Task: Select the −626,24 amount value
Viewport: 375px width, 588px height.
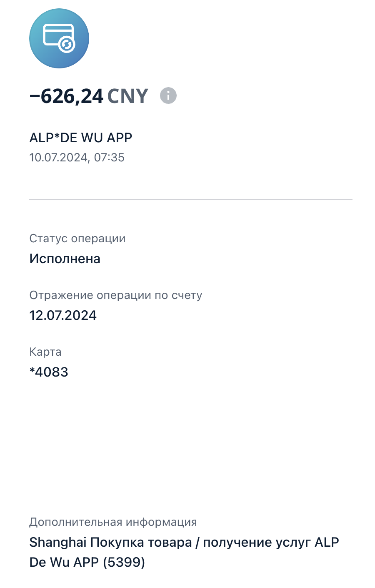Action: click(66, 96)
